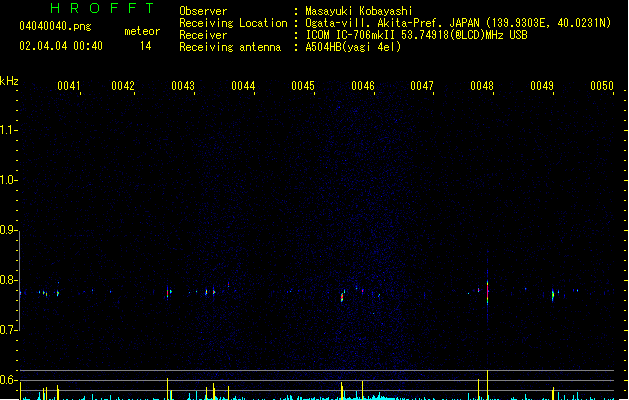Click the meteor echo just before 0043
The width and height of the screenshot is (629, 400).
168,292
